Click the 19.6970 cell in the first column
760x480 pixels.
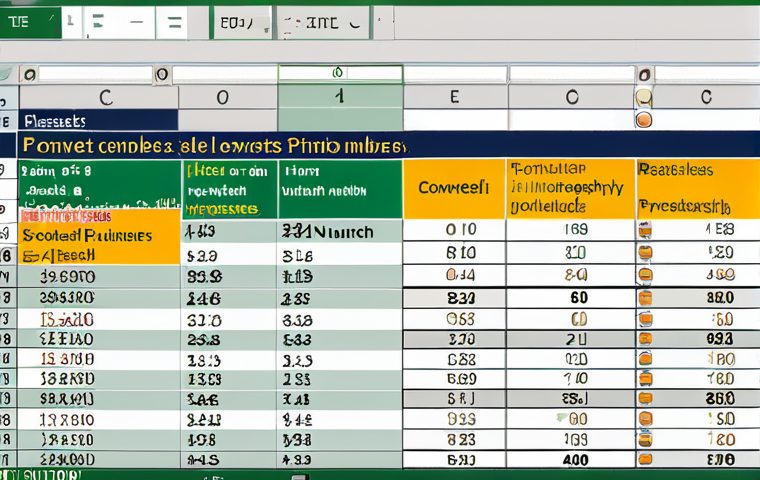click(x=99, y=277)
